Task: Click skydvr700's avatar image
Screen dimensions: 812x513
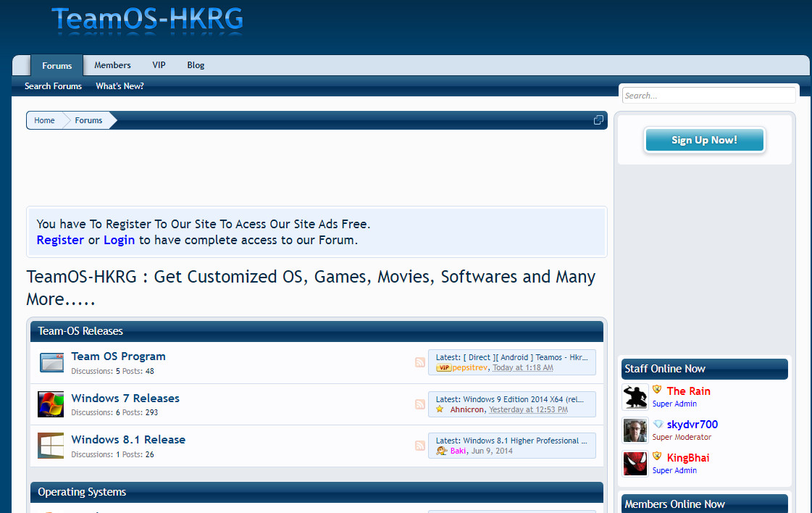Action: point(635,430)
